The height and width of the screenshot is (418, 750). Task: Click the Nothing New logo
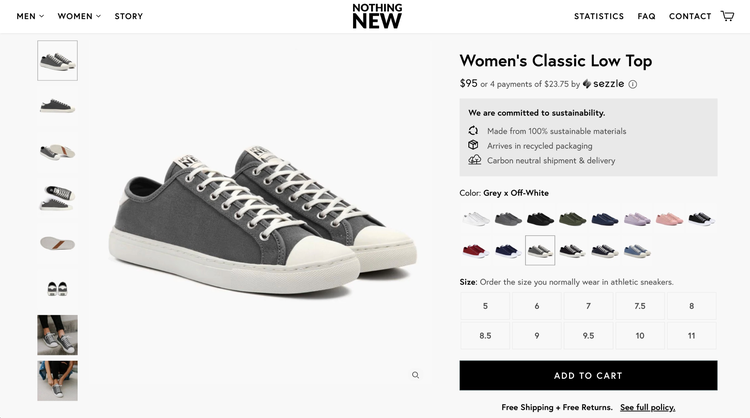pyautogui.click(x=377, y=16)
